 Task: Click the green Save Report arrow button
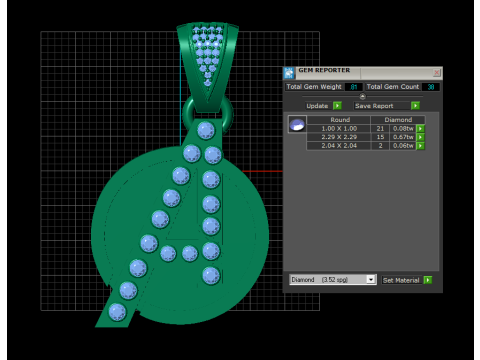415,106
